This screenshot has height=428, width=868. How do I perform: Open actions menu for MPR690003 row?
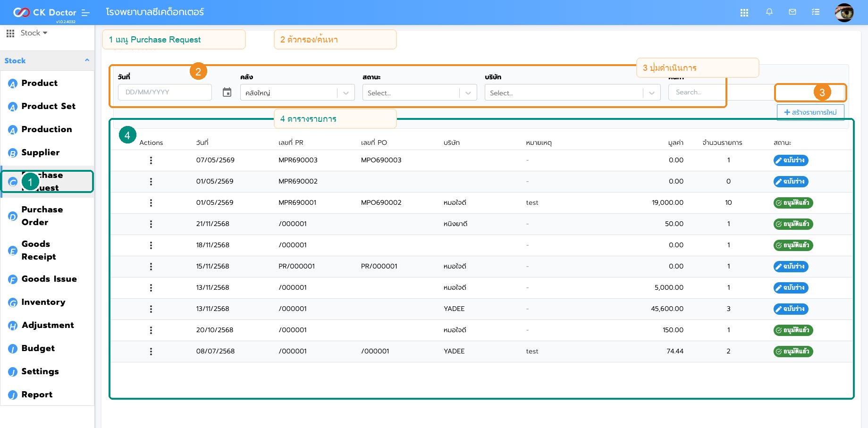tap(151, 160)
